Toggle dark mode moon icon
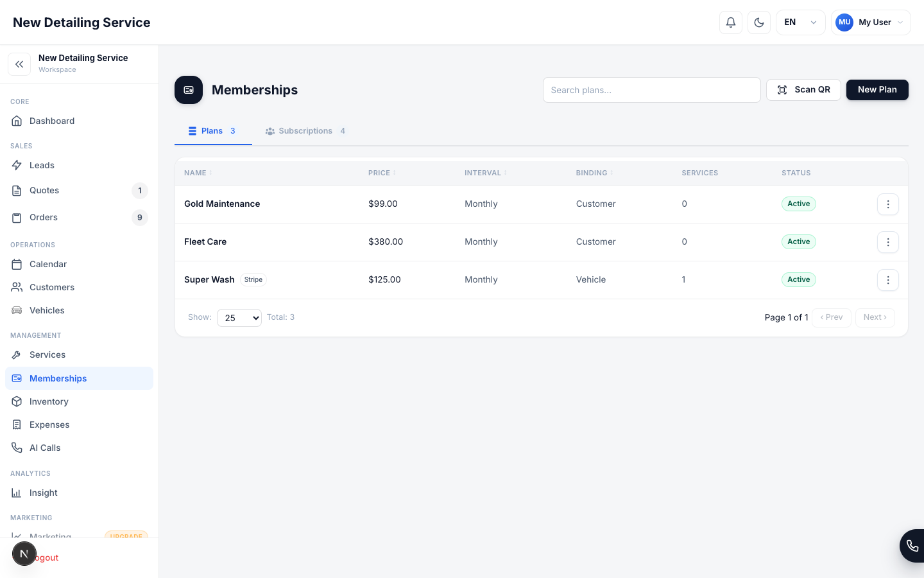This screenshot has width=924, height=578. [759, 22]
